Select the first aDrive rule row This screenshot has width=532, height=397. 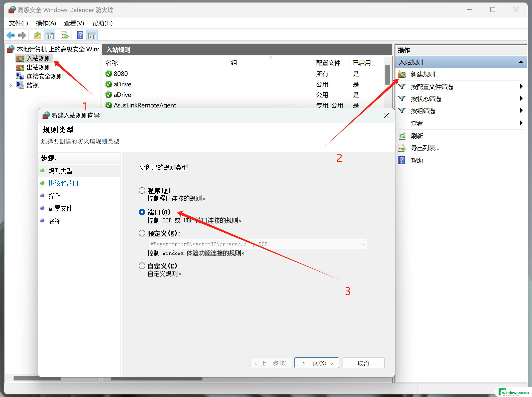pos(243,84)
